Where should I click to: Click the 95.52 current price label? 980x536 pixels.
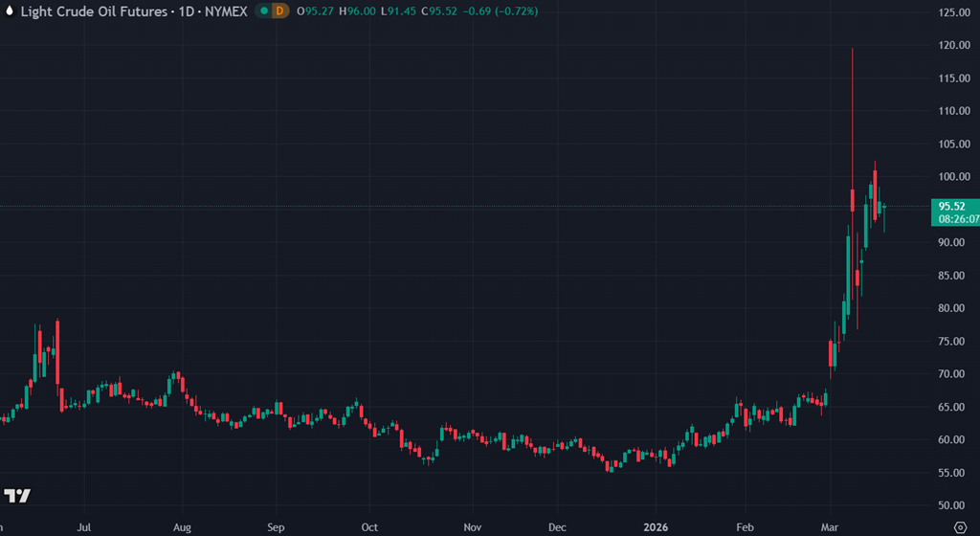click(x=951, y=206)
